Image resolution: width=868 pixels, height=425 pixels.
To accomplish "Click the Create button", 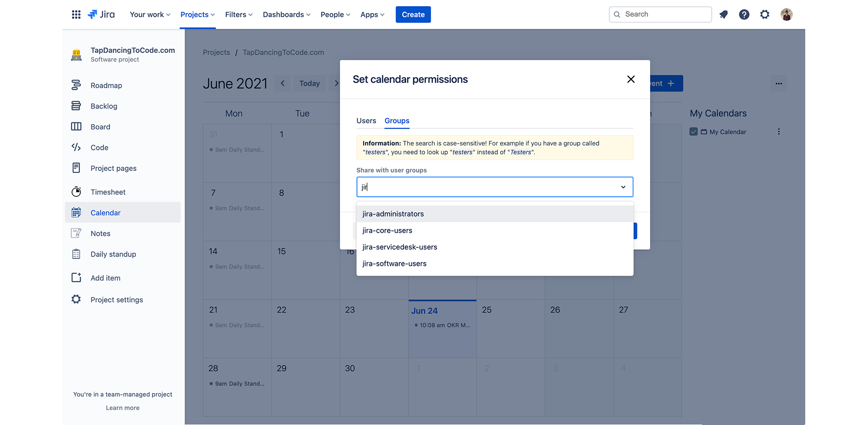I will coord(413,15).
